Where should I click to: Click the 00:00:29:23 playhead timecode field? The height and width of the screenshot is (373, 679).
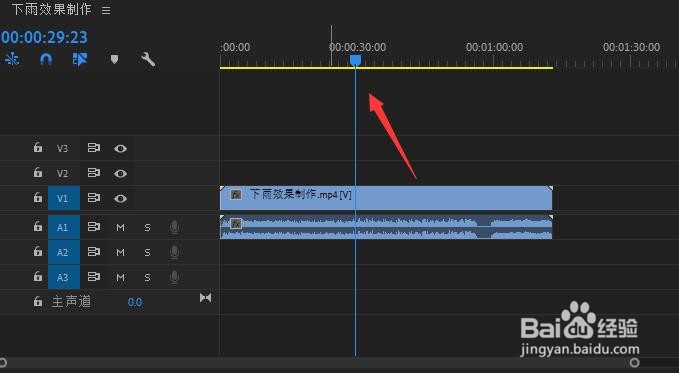44,37
